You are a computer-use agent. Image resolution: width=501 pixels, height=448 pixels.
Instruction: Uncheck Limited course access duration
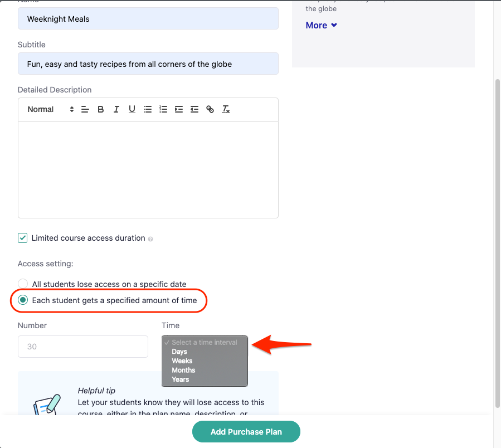[x=23, y=238]
